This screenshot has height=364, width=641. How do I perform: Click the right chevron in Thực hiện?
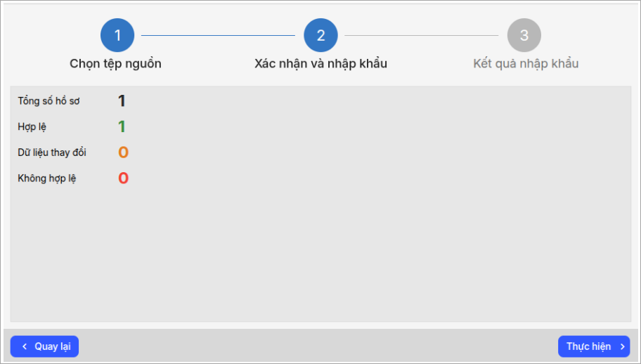tap(622, 346)
